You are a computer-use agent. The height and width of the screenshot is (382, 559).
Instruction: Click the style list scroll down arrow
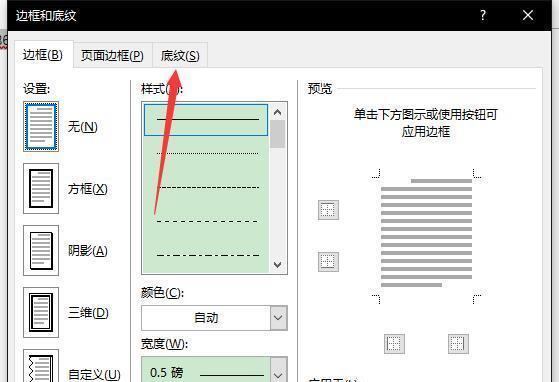coord(277,264)
